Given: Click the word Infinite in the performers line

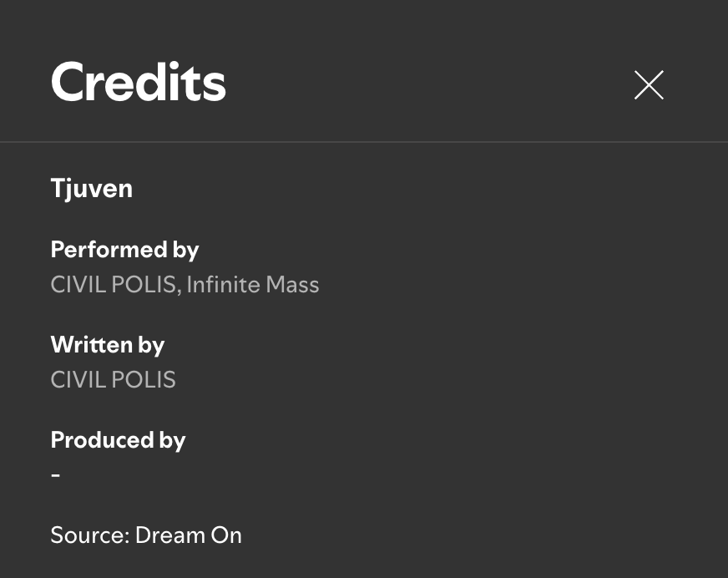Looking at the screenshot, I should tap(223, 285).
